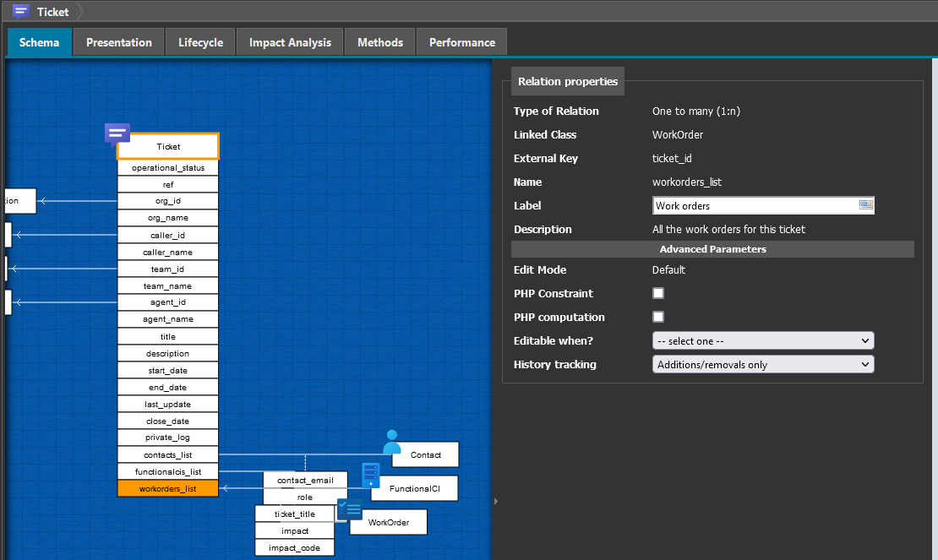The height and width of the screenshot is (560, 938).
Task: Click the Contact person icon
Action: pos(391,443)
